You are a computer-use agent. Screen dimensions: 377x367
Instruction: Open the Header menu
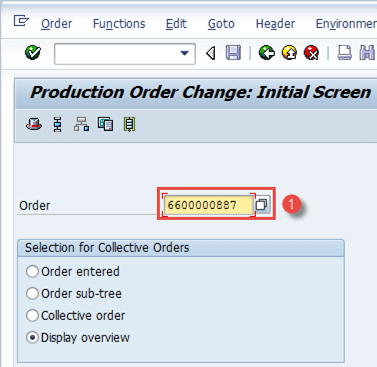(275, 24)
